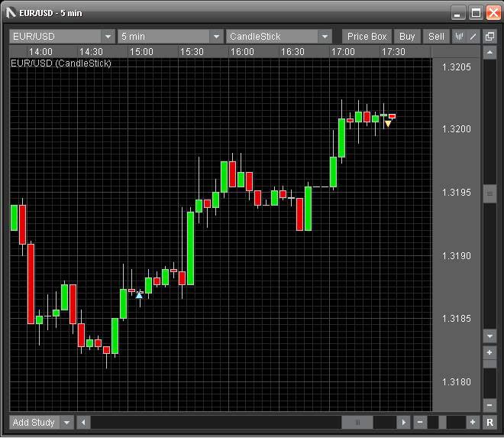Click the chart type bars icon
The width and height of the screenshot is (504, 438).
(459, 36)
